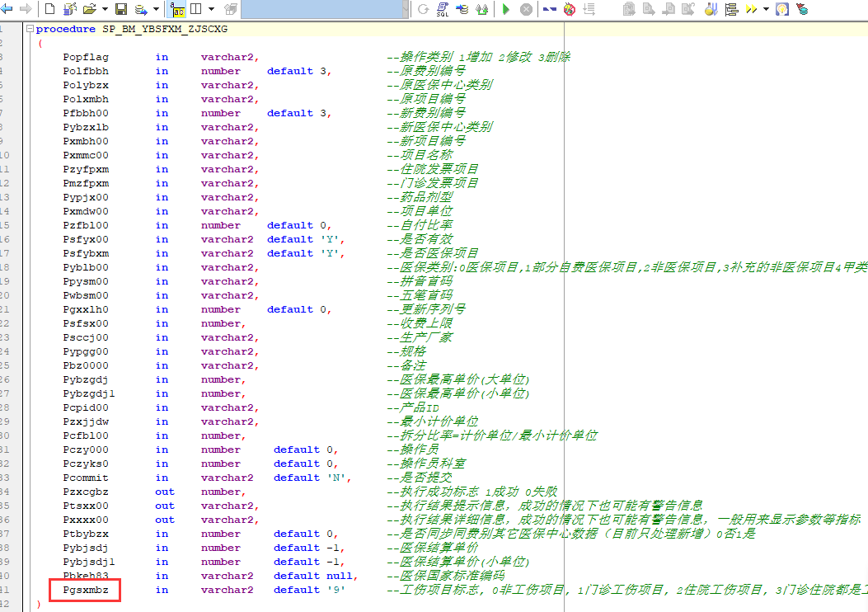Click the database import arrow icon

click(462, 9)
